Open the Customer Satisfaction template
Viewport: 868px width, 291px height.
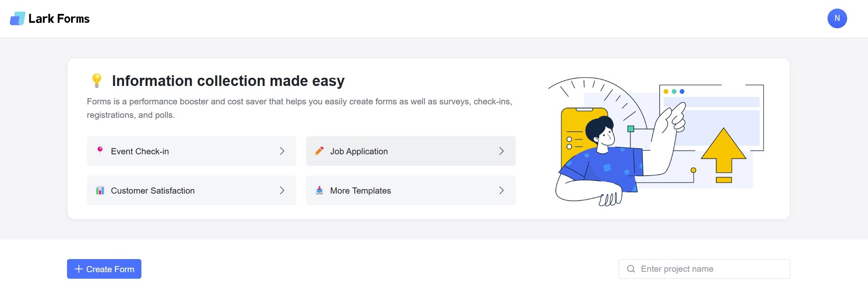[153, 191]
